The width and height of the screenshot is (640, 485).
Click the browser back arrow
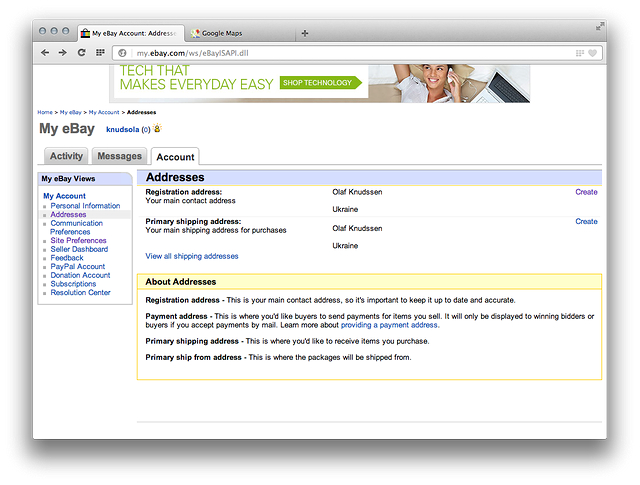[x=45, y=52]
